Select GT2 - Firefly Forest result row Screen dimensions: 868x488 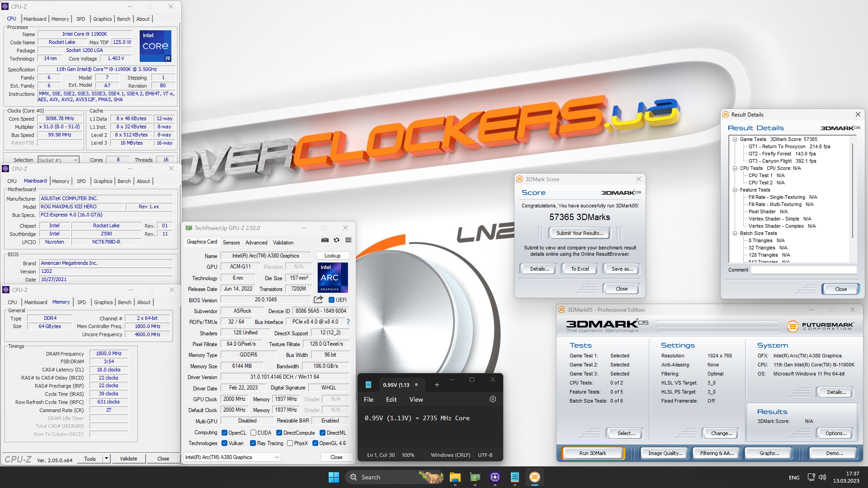[782, 154]
